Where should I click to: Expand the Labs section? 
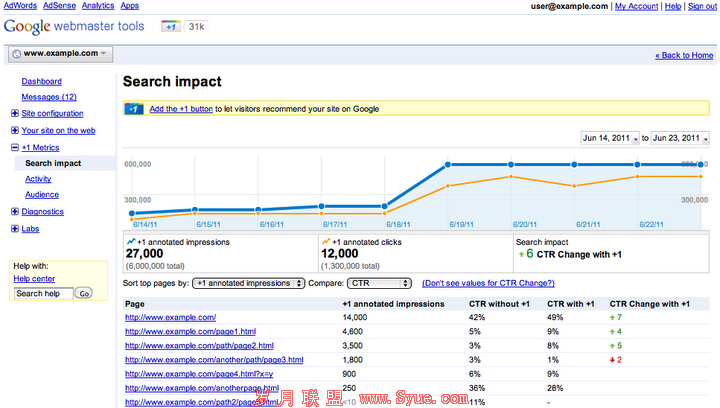(15, 229)
